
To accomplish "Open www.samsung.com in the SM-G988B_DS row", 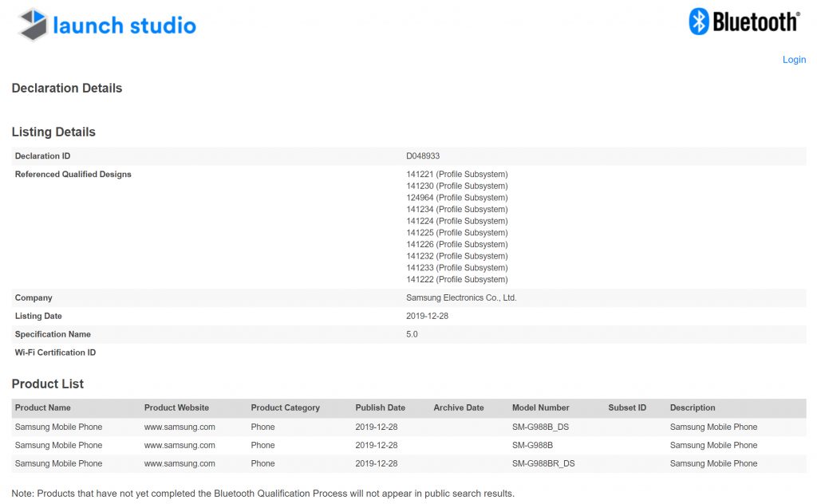I will click(x=180, y=427).
